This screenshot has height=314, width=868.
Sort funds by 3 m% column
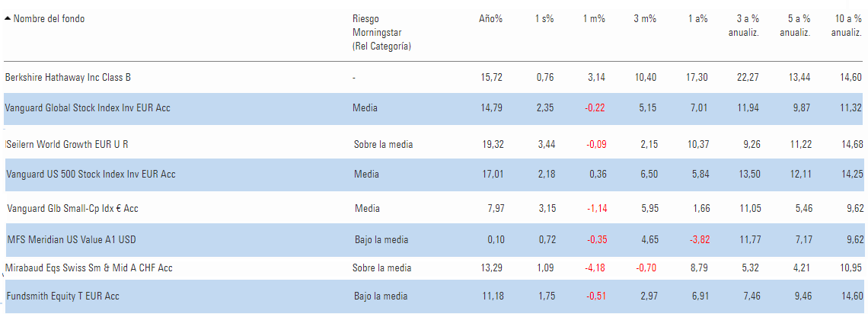(x=645, y=18)
